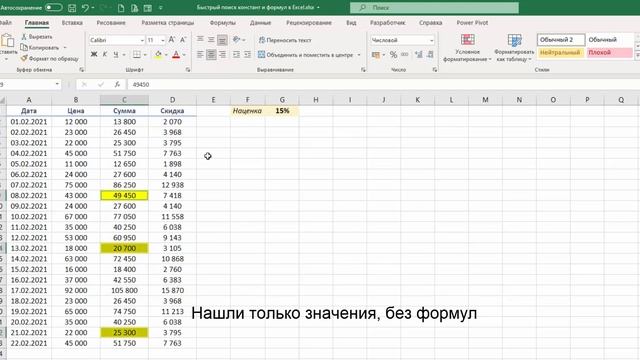The height and width of the screenshot is (360, 640).
Task: Toggle Bold (Ж) formatting
Action: tap(94, 54)
